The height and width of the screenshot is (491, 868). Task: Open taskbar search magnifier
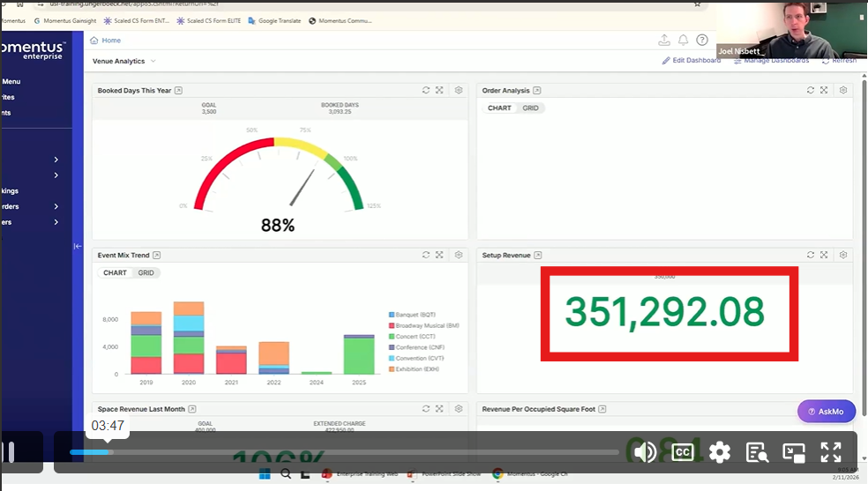(x=286, y=474)
